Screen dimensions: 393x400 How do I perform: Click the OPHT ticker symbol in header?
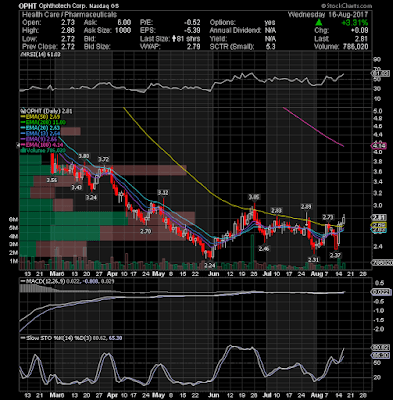(x=27, y=6)
